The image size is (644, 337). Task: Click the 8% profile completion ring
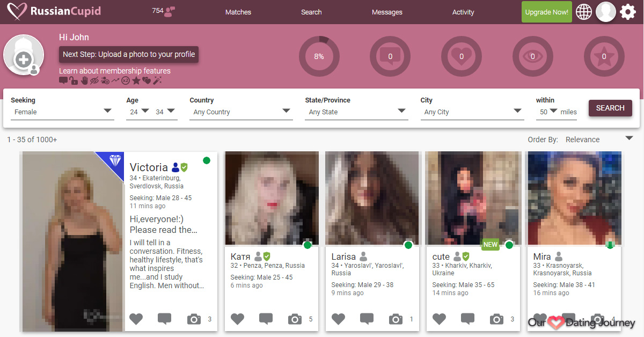(319, 56)
